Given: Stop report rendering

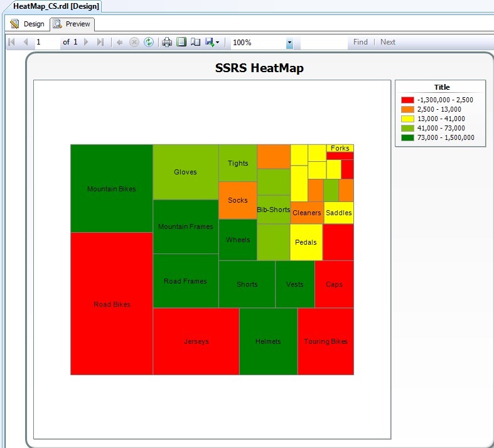Looking at the screenshot, I should coord(134,42).
